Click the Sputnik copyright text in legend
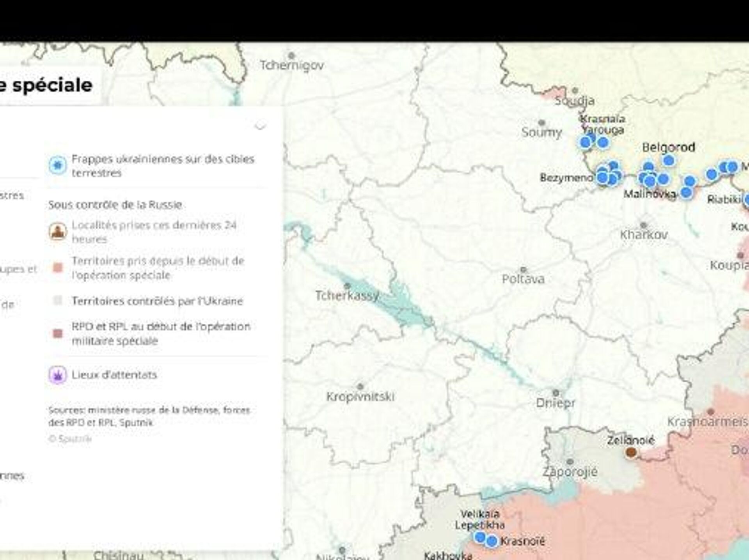Image resolution: width=749 pixels, height=560 pixels. 70,439
